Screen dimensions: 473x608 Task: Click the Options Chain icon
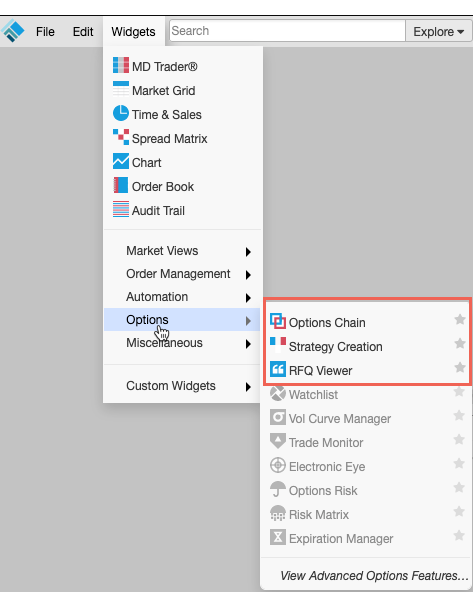coord(278,321)
